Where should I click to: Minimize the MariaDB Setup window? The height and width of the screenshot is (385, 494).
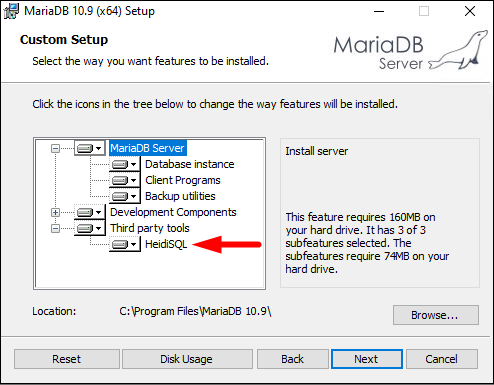(x=379, y=11)
